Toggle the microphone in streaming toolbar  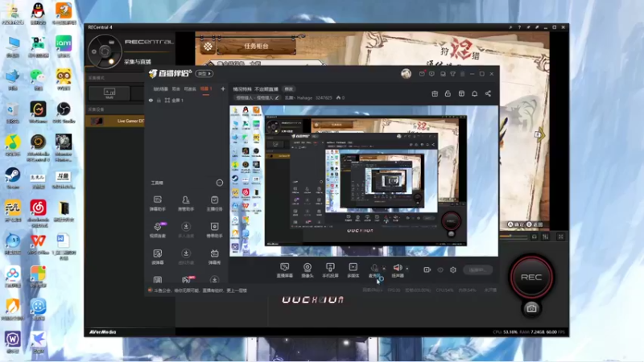pos(374,270)
